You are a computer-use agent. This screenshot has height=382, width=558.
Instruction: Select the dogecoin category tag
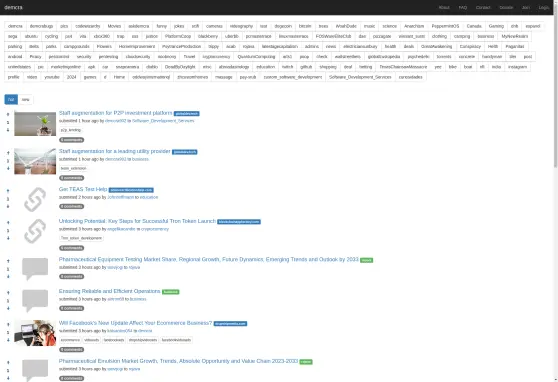[283, 26]
